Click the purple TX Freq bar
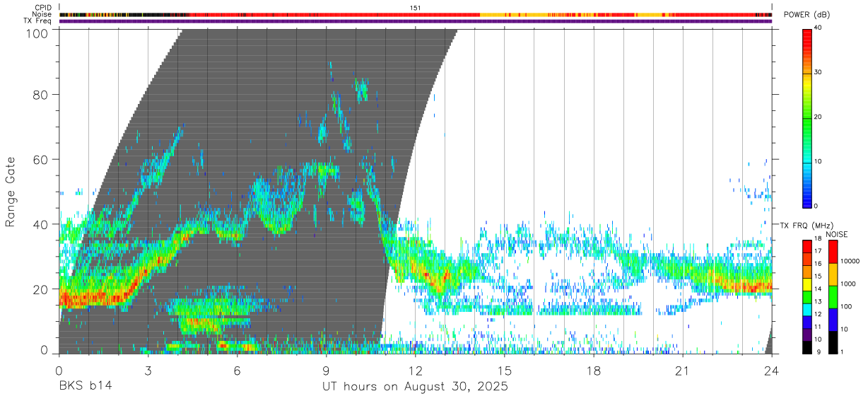This screenshot has width=868, height=401. tap(416, 21)
